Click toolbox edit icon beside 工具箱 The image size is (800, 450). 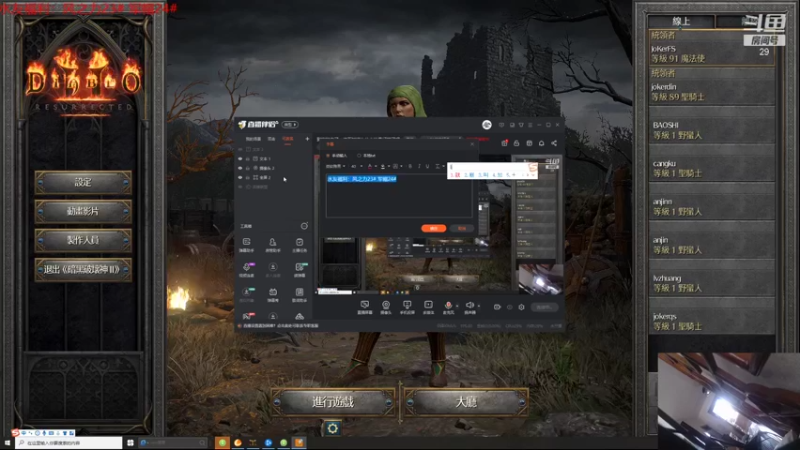(304, 226)
